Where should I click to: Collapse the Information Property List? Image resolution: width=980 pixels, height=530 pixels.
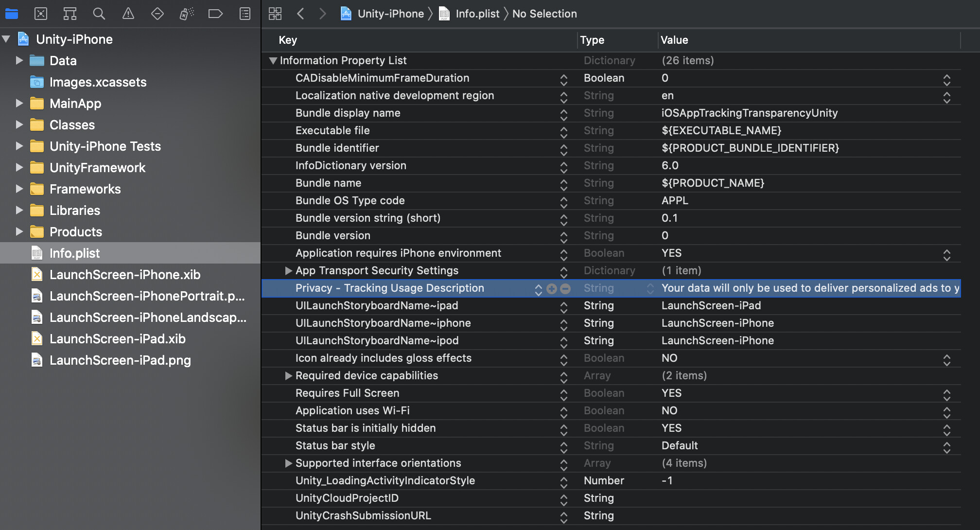(273, 60)
